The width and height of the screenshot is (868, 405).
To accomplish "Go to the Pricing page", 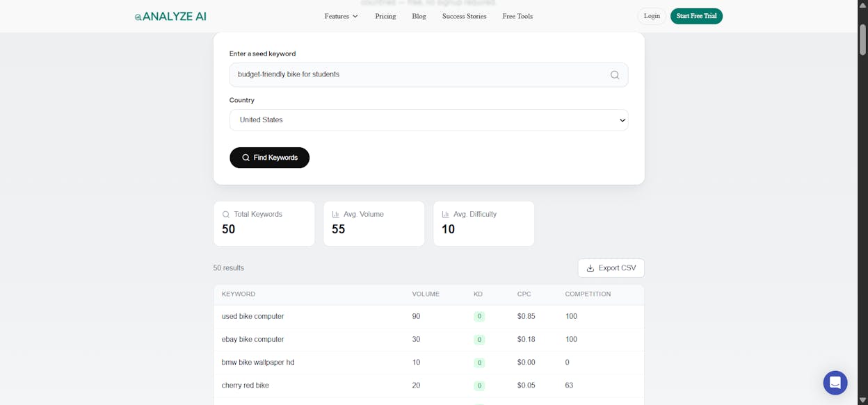I will tap(385, 16).
